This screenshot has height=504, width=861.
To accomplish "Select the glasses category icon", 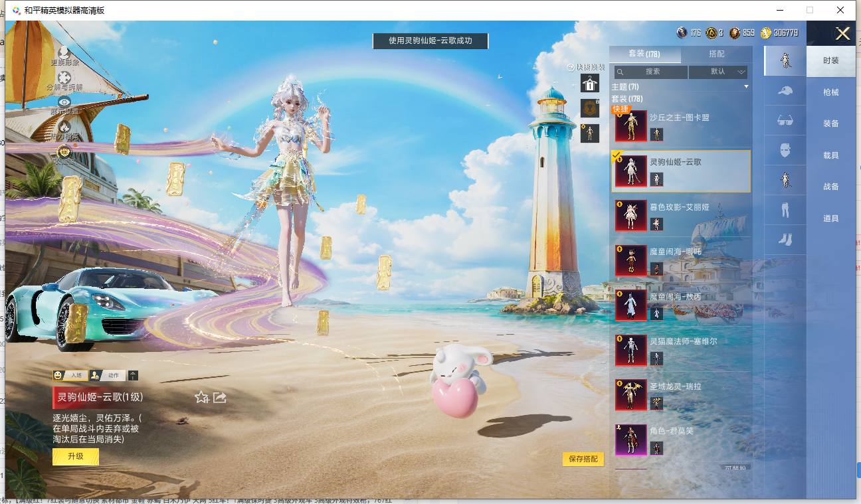I will pyautogui.click(x=785, y=121).
